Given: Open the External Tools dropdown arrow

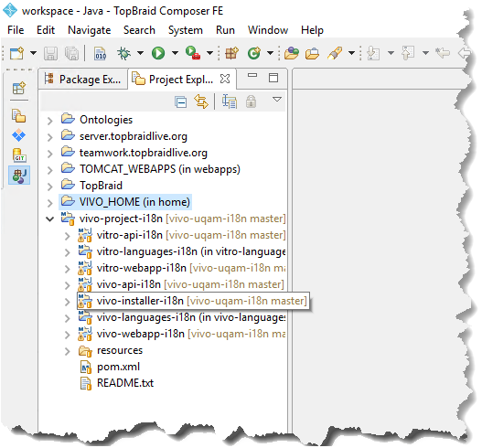Looking at the screenshot, I should pos(209,53).
